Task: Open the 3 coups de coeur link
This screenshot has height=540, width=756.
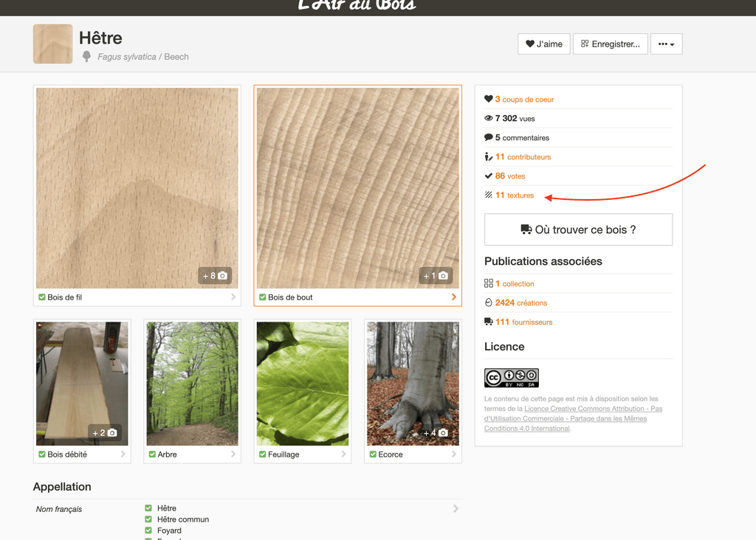Action: coord(525,100)
